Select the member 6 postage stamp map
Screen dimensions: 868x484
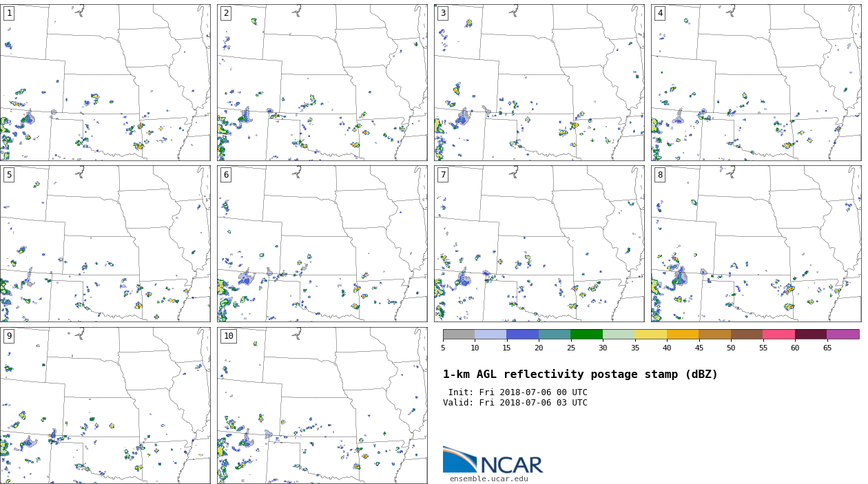point(322,244)
